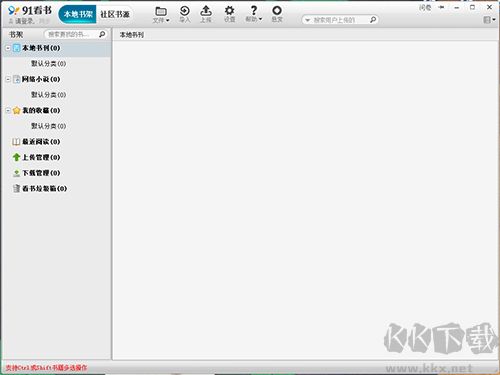Collapse the 网络小说 tree node
This screenshot has width=500, height=375.
(x=8, y=79)
